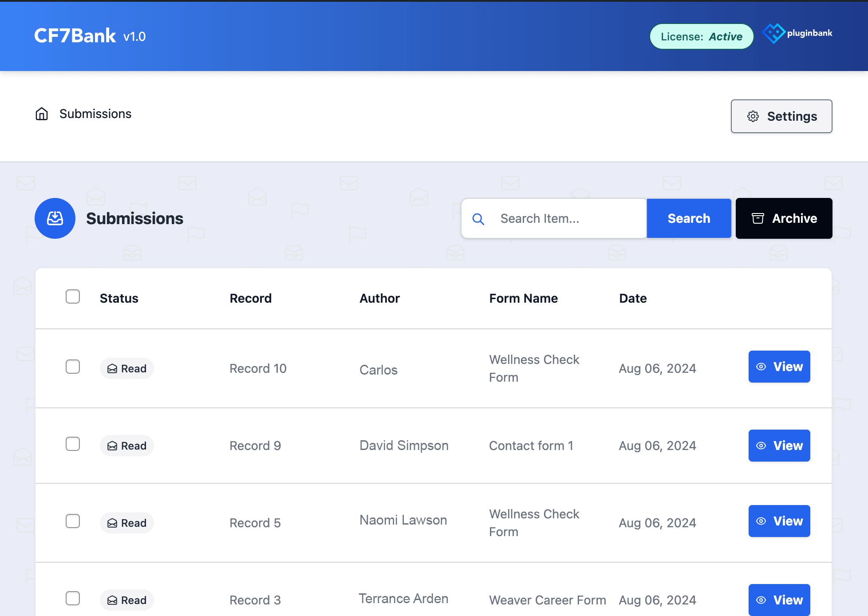The image size is (868, 616).
Task: Click the Search Item input field
Action: coord(554,218)
